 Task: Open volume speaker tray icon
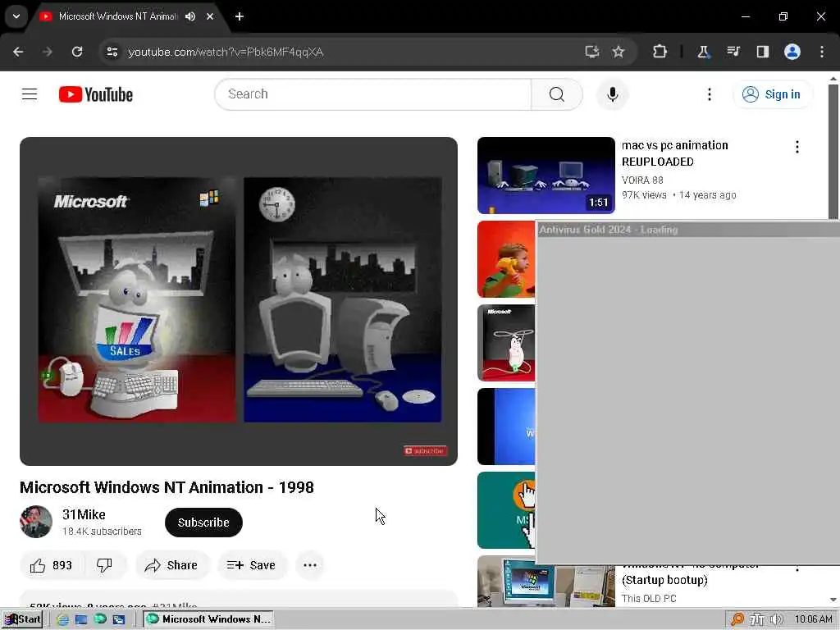[776, 619]
